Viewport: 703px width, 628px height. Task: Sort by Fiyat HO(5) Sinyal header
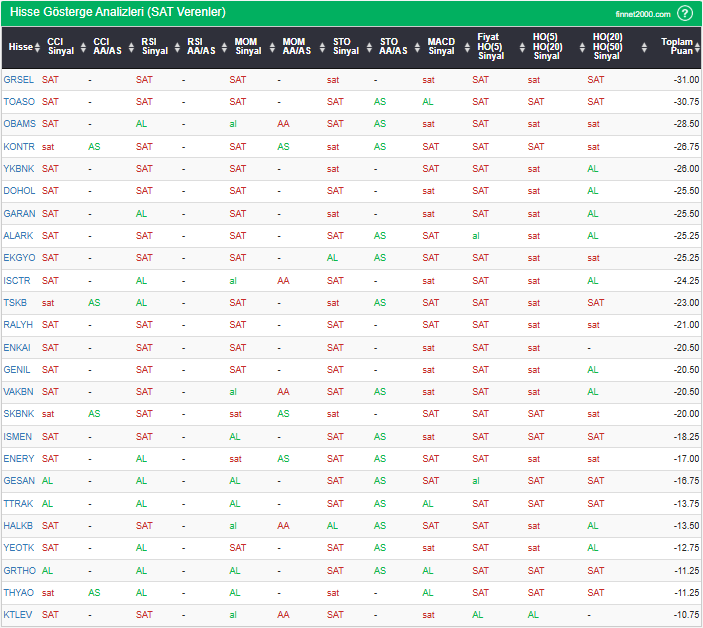click(490, 47)
